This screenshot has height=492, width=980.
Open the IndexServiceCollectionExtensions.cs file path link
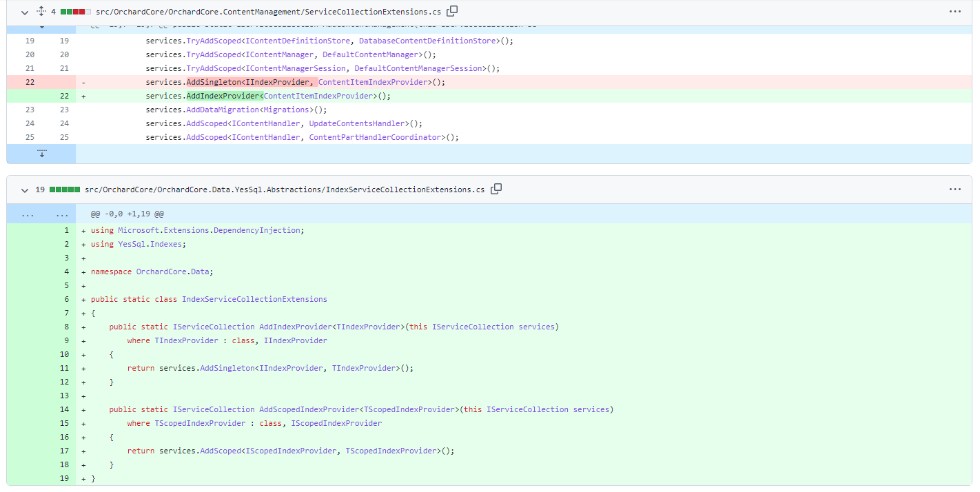[285, 189]
